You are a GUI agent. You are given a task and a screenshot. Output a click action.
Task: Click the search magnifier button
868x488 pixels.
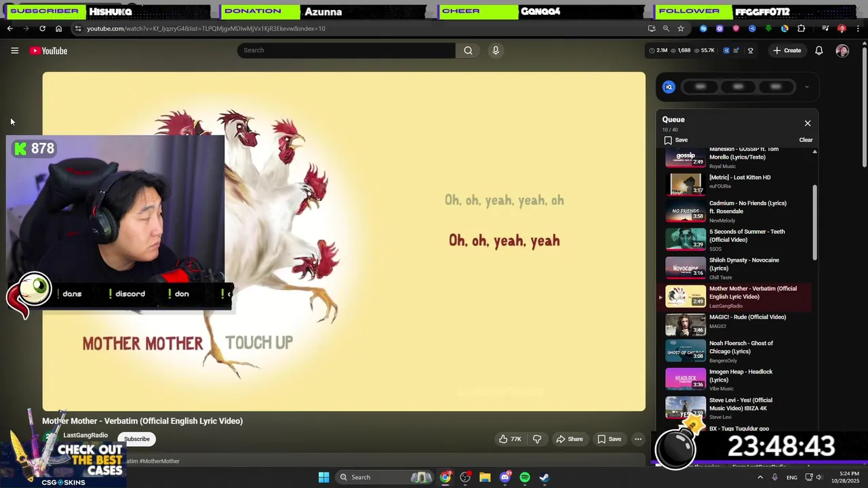(x=468, y=50)
